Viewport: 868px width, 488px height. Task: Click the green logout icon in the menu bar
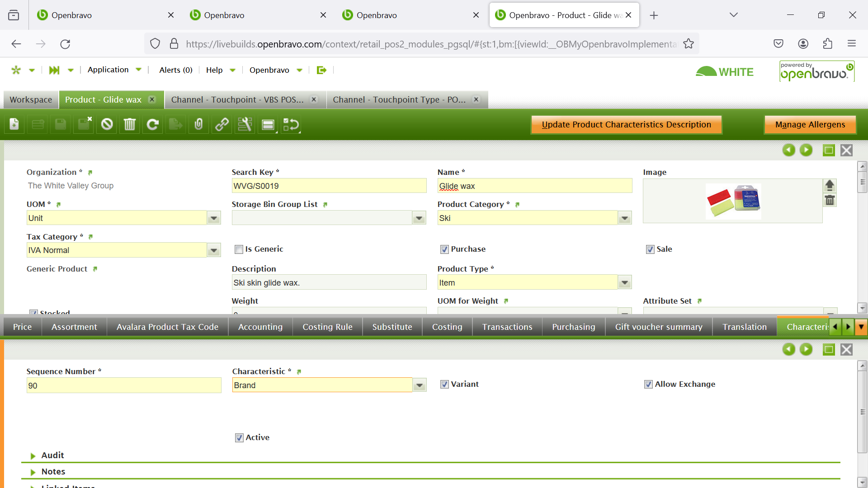click(x=321, y=70)
